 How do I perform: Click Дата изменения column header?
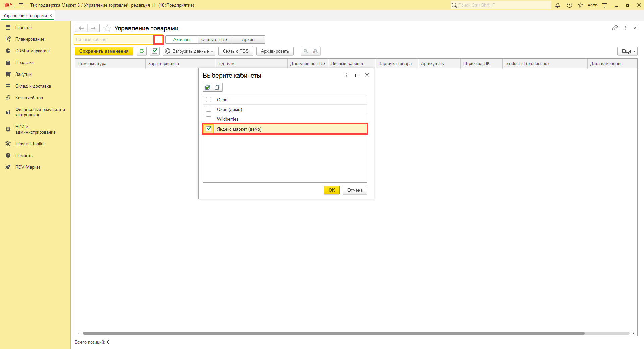[x=612, y=64]
